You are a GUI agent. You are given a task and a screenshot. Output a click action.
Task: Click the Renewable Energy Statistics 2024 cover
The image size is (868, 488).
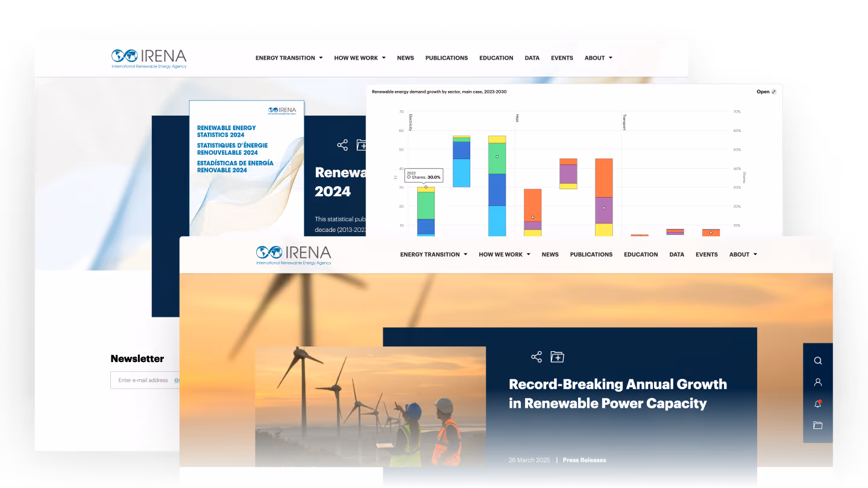[x=247, y=169]
